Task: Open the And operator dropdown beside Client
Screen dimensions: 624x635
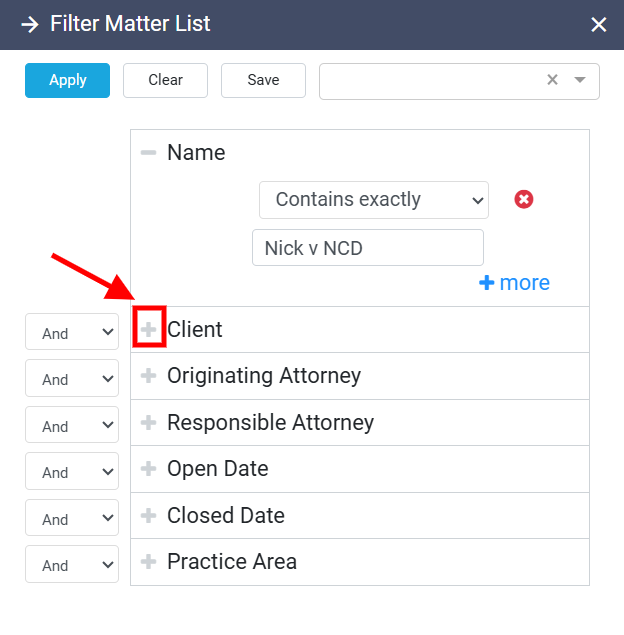Action: tap(72, 332)
